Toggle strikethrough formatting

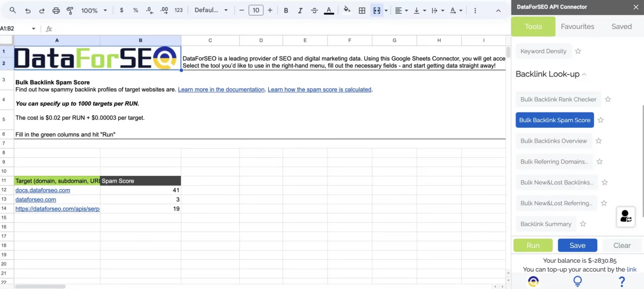(314, 10)
